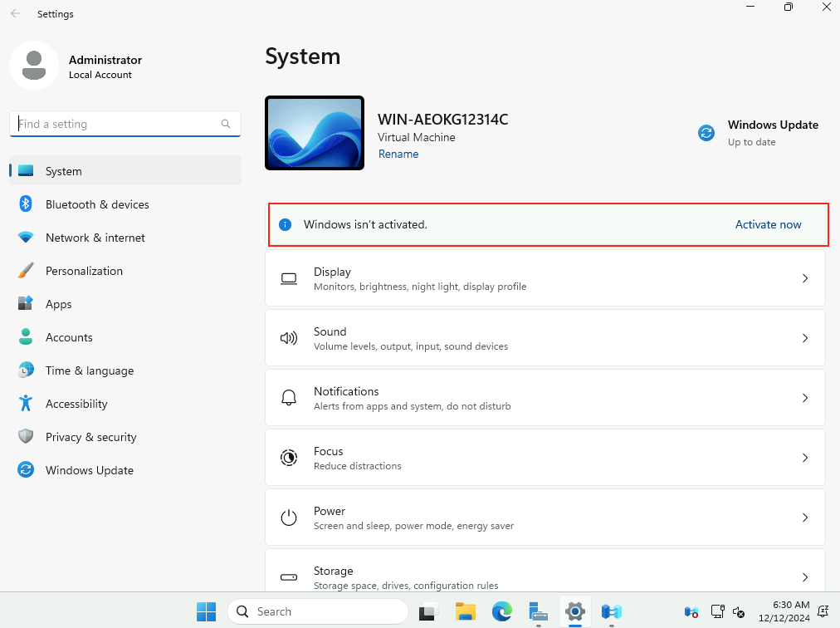Click the Privacy & security shield icon
The width and height of the screenshot is (840, 628).
pos(26,437)
